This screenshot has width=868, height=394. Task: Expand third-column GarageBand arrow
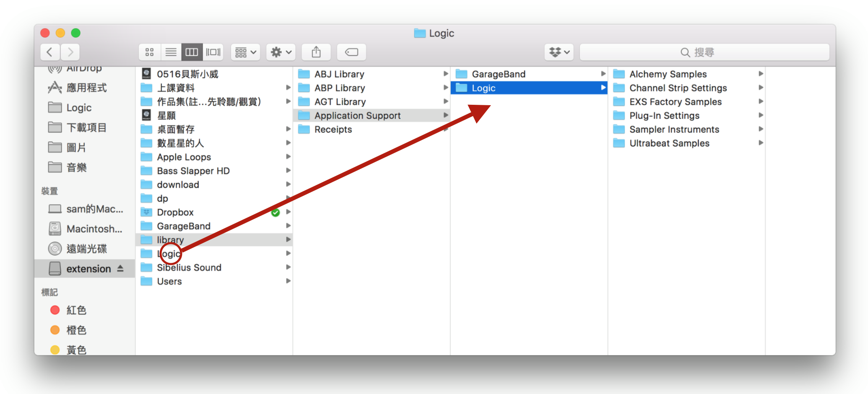point(603,74)
